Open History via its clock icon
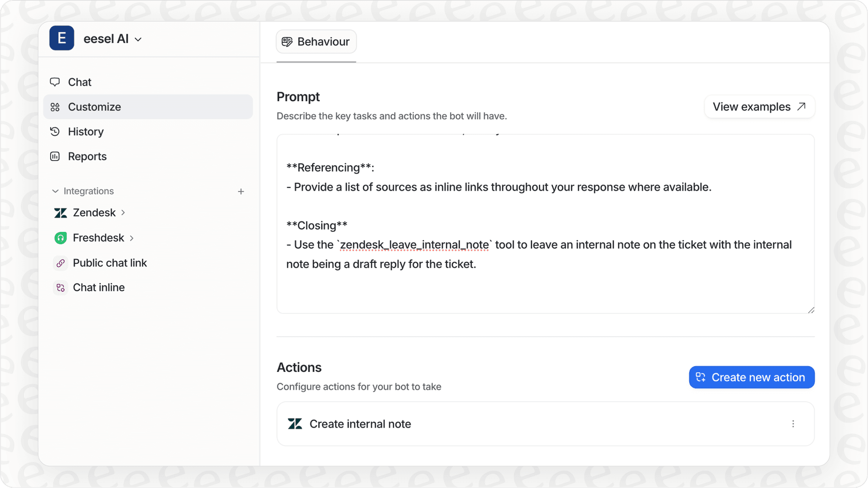868x488 pixels. point(55,131)
